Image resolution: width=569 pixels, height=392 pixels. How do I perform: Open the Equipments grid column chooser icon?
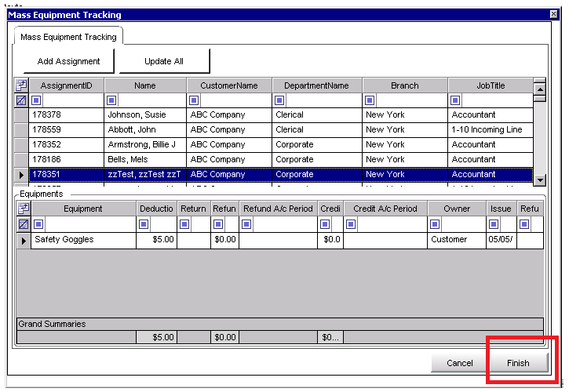pos(24,209)
